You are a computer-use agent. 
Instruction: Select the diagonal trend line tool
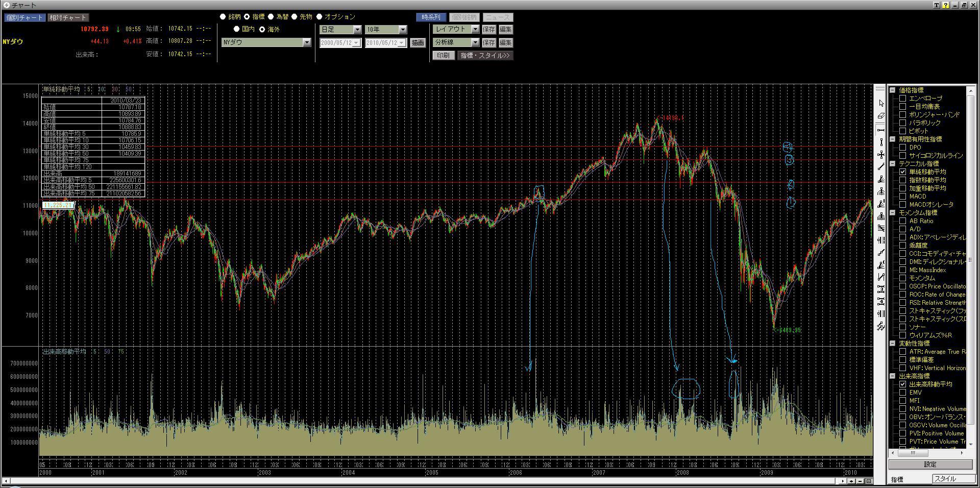(881, 167)
